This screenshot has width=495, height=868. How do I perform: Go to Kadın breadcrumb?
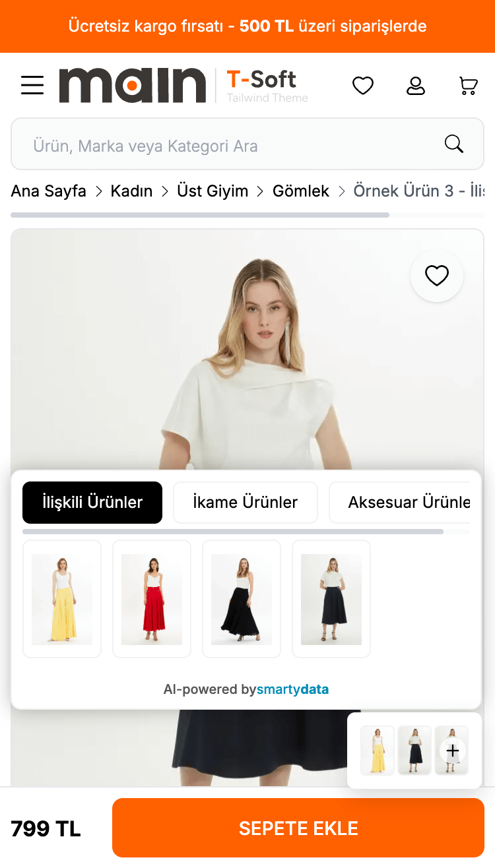click(131, 191)
